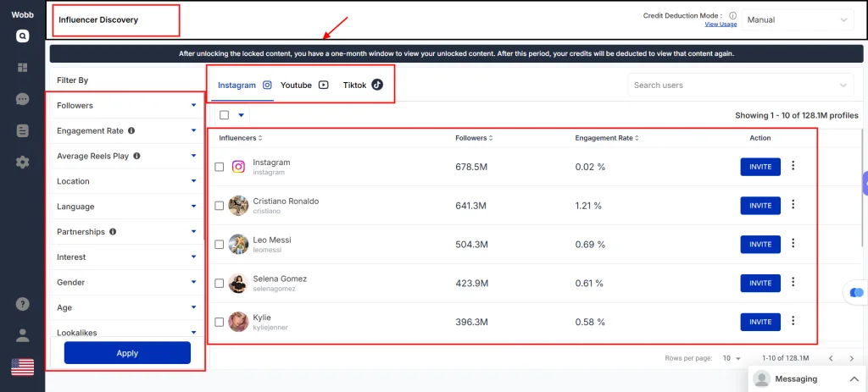Click the help question mark icon
The image size is (868, 392).
[22, 304]
